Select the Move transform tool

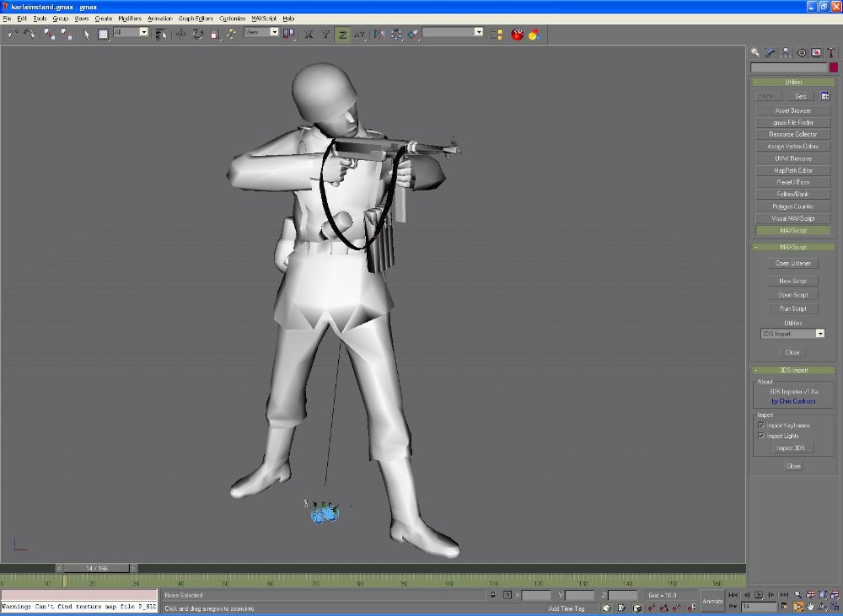[180, 34]
